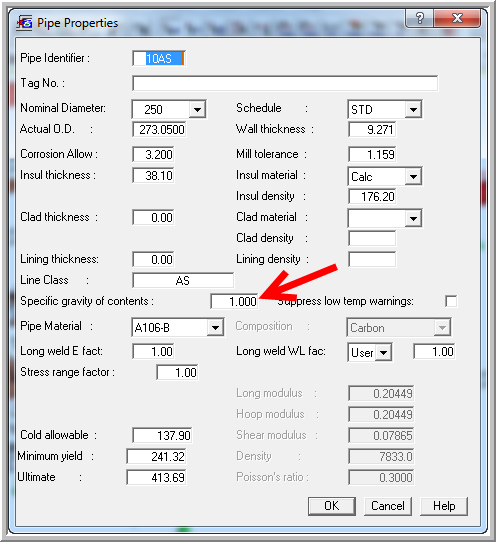Click the Tag No. text field
This screenshot has height=542, width=496.
[285, 83]
